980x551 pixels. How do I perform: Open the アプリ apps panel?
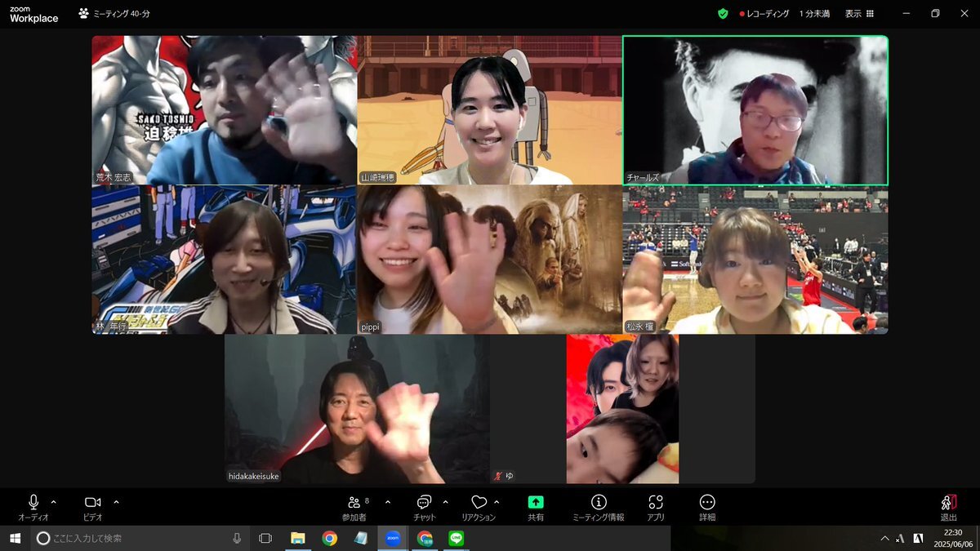656,508
